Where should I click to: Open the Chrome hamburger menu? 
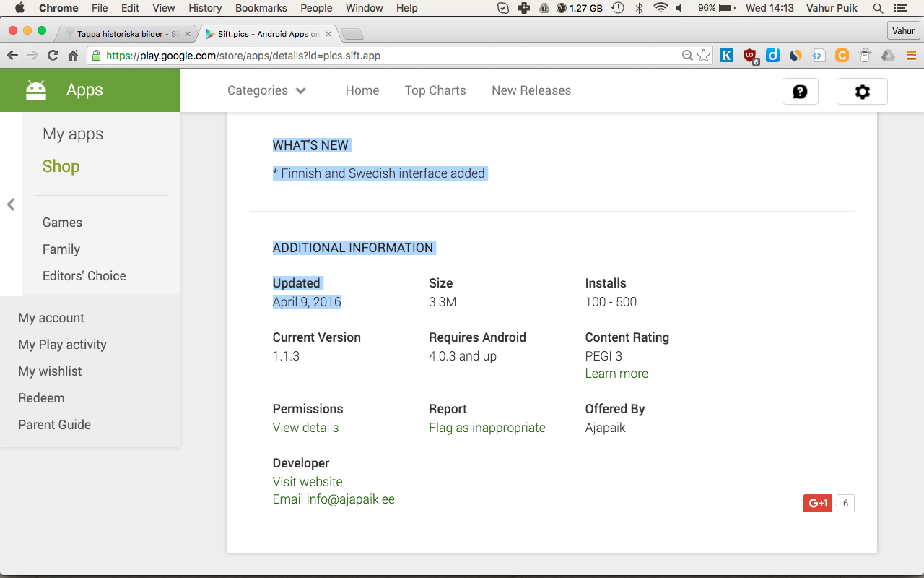(910, 55)
